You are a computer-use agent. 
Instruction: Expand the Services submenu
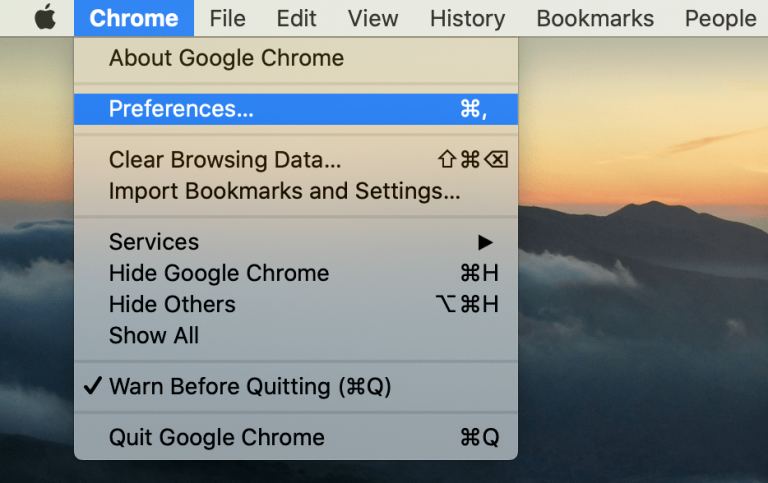(296, 242)
